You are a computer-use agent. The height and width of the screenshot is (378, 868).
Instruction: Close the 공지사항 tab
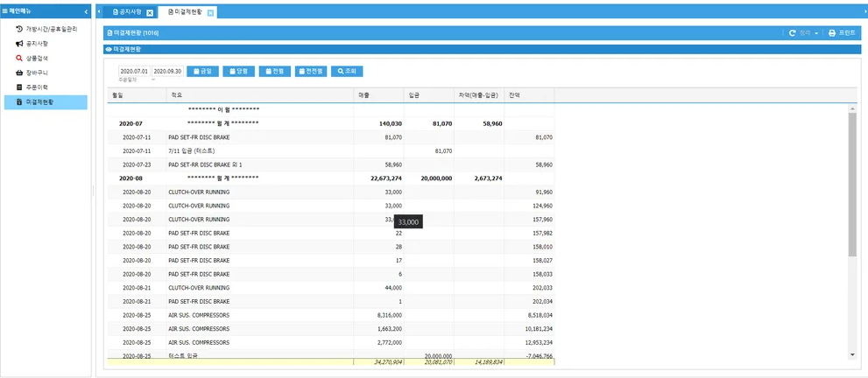click(150, 13)
